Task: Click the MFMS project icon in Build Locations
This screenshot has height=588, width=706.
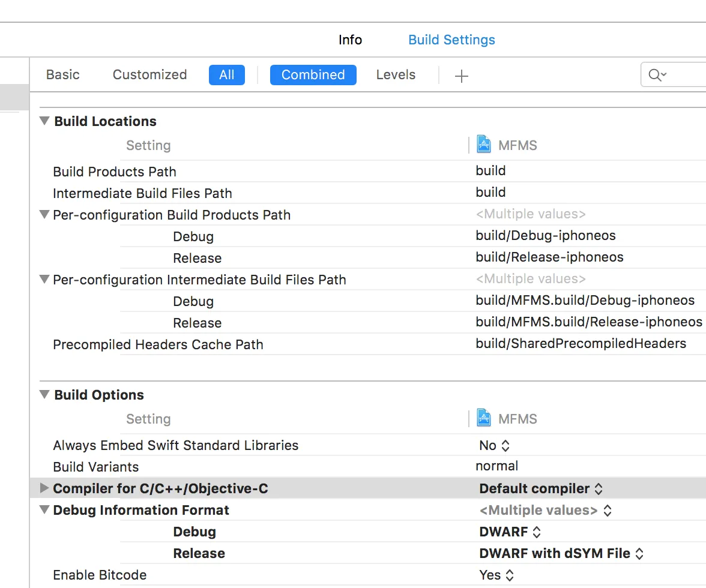Action: point(483,145)
